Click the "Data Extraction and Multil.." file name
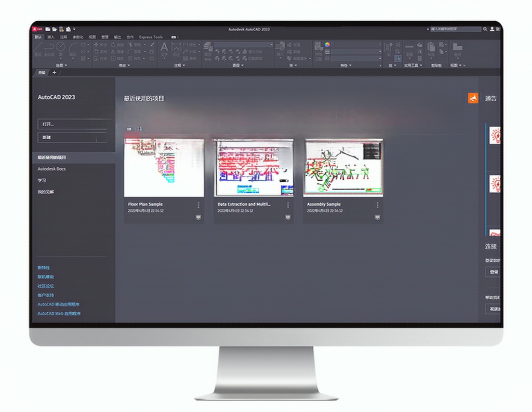Image resolution: width=532 pixels, height=412 pixels. click(244, 204)
